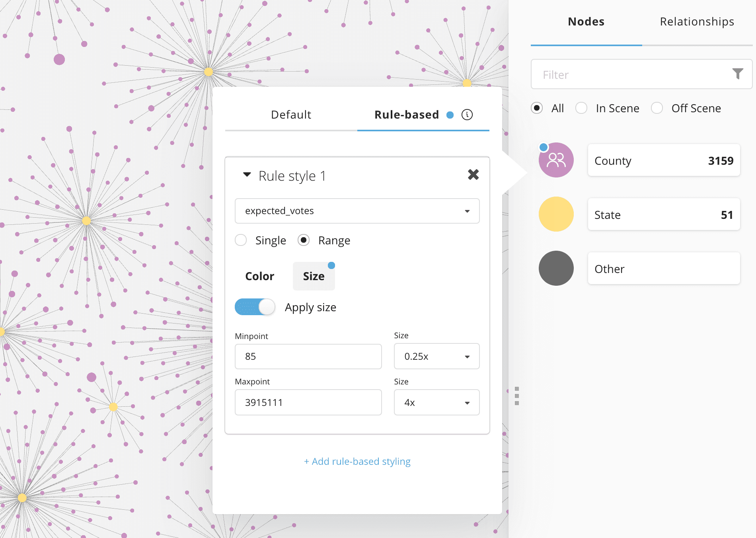Collapse the Rule style 1 section
Screen dimensions: 756x538
pyautogui.click(x=247, y=175)
